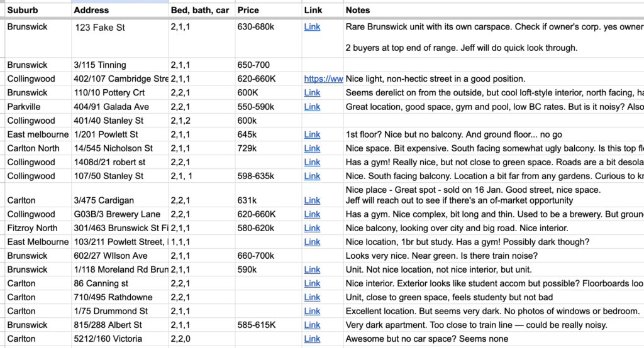Open the Link for 404/91 Galada Ave
The width and height of the screenshot is (644, 348).
click(312, 107)
